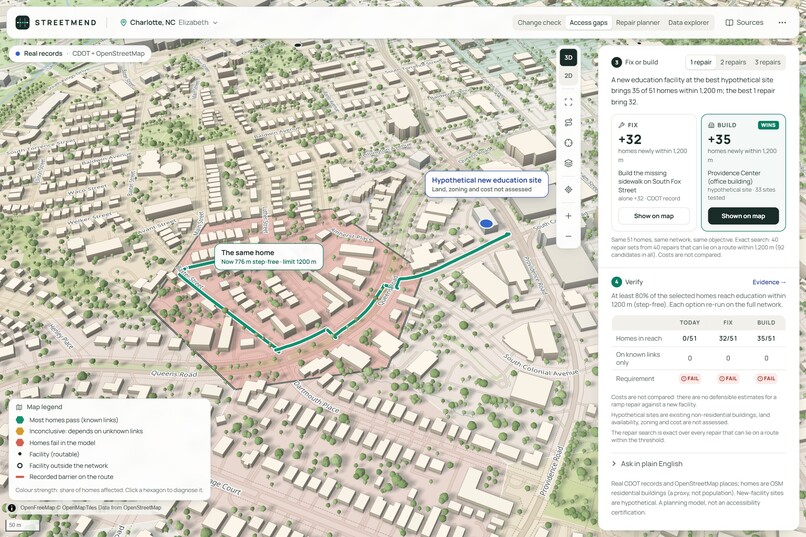This screenshot has width=806, height=537.
Task: Click the WINS badge on Build card
Action: [768, 125]
